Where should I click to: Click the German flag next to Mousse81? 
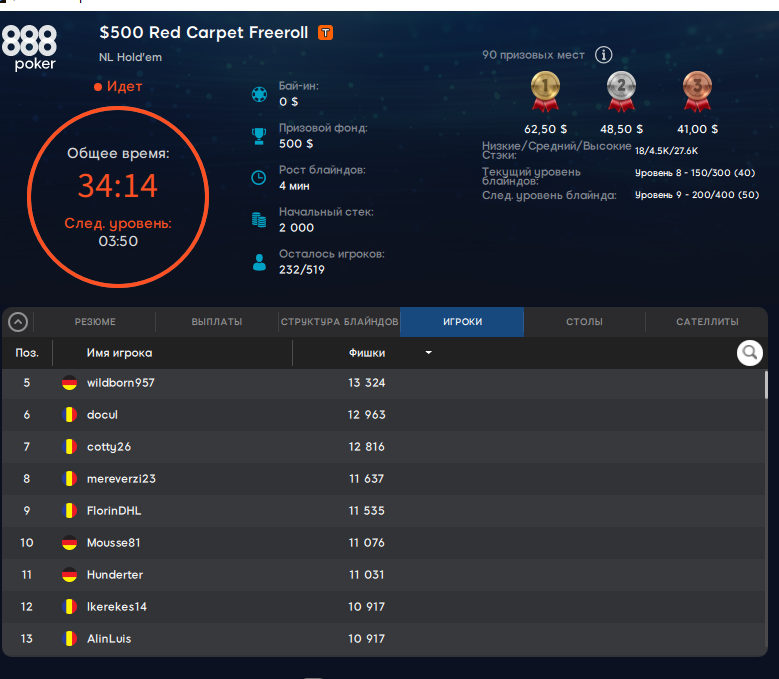[70, 542]
